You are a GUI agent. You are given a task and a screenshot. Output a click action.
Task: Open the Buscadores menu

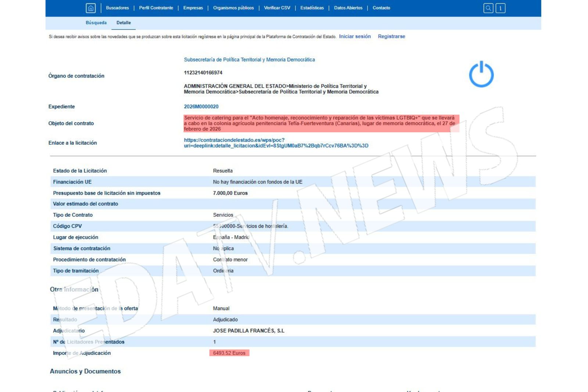(x=117, y=8)
